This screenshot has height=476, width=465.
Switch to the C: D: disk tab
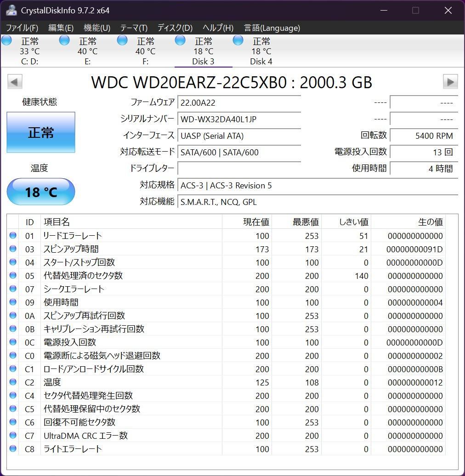point(30,51)
